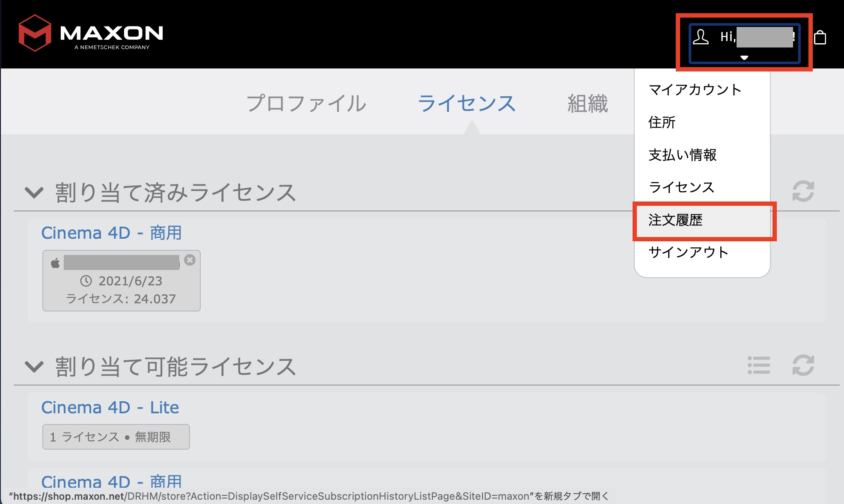844x504 pixels.
Task: Switch to the プロファイル tab
Action: tap(306, 104)
